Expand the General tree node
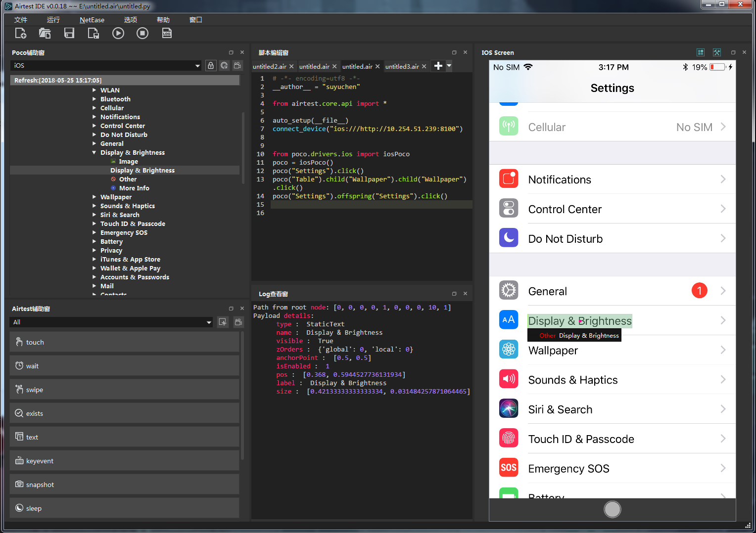Image resolution: width=756 pixels, height=533 pixels. tap(94, 144)
